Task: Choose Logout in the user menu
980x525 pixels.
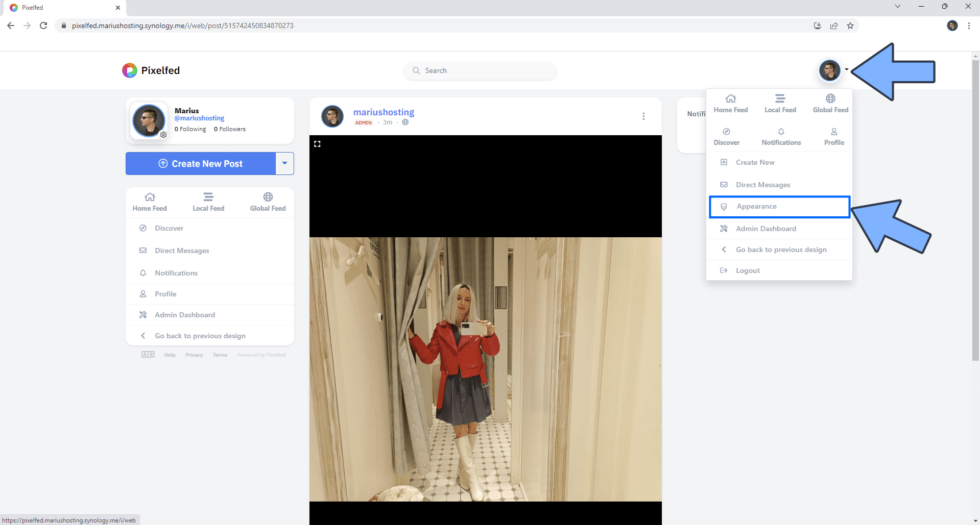Action: 747,270
